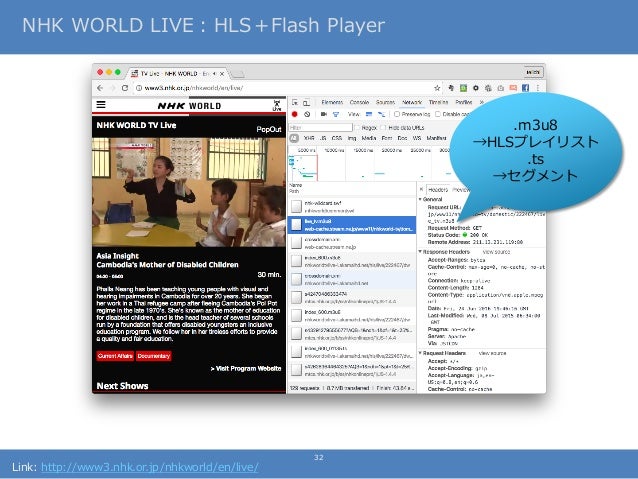Filter requests by Img type

[x=352, y=138]
